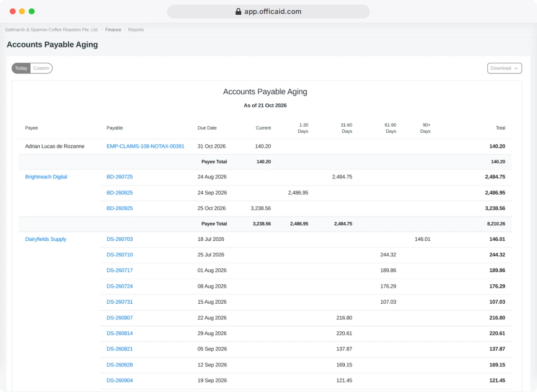Click the 8,210.26 payee total amount
The width and height of the screenshot is (537, 392).
(x=496, y=224)
